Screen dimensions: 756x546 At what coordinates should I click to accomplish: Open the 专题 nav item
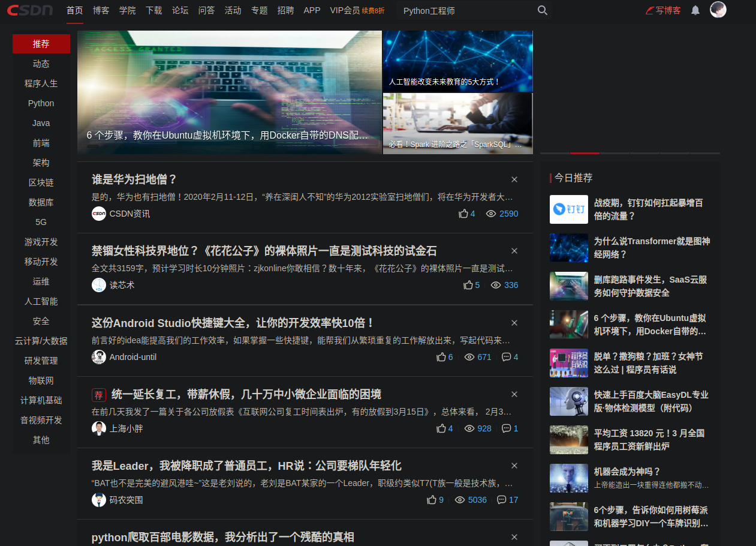point(260,10)
